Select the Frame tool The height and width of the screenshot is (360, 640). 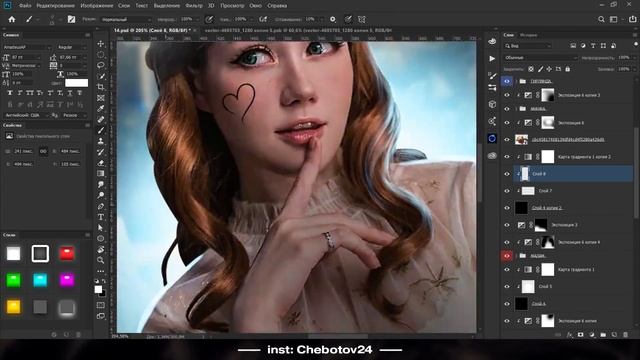101,98
